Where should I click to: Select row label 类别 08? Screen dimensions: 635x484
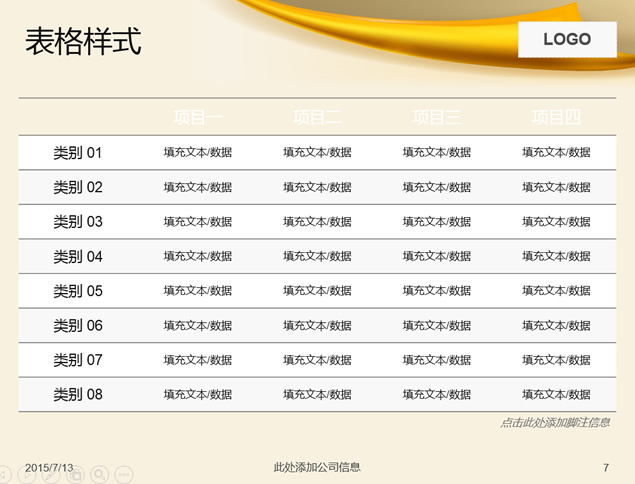coord(78,394)
